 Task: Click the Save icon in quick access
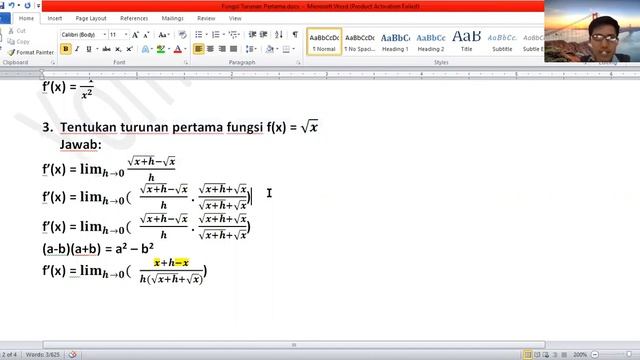coord(2,6)
